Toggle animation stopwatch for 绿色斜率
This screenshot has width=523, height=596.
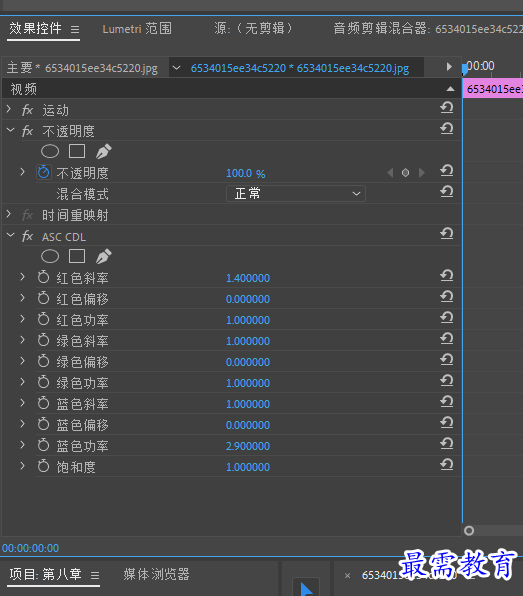pyautogui.click(x=44, y=340)
